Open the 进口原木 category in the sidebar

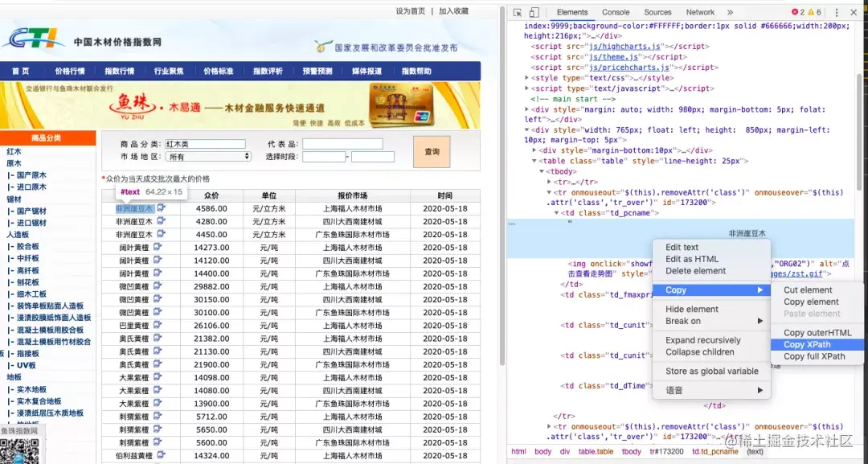31,187
